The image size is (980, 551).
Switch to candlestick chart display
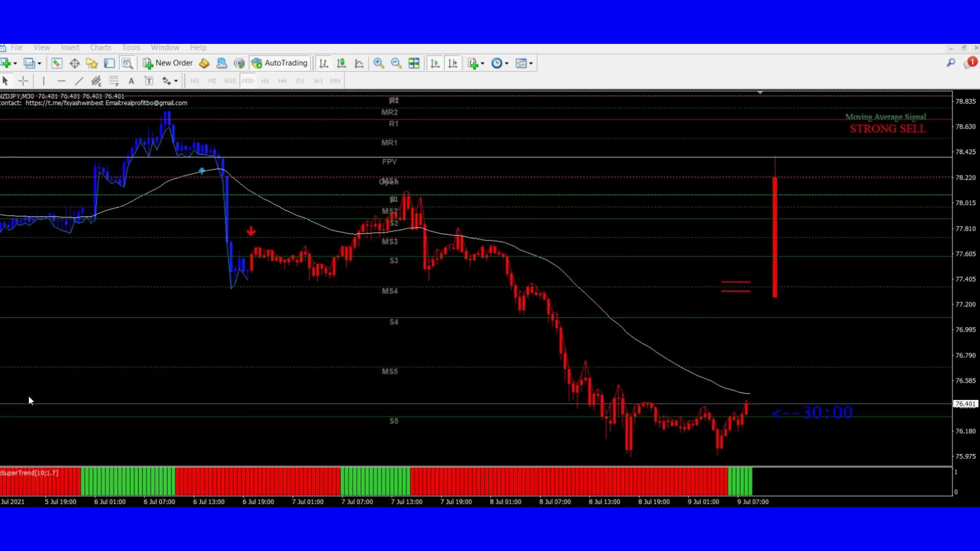click(341, 63)
